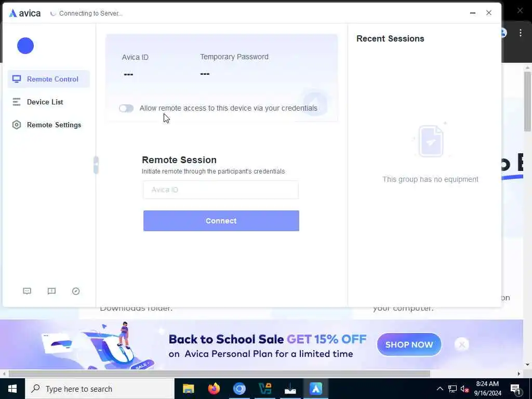Click the muted volume tray icon
This screenshot has height=399, width=532.
[465, 389]
